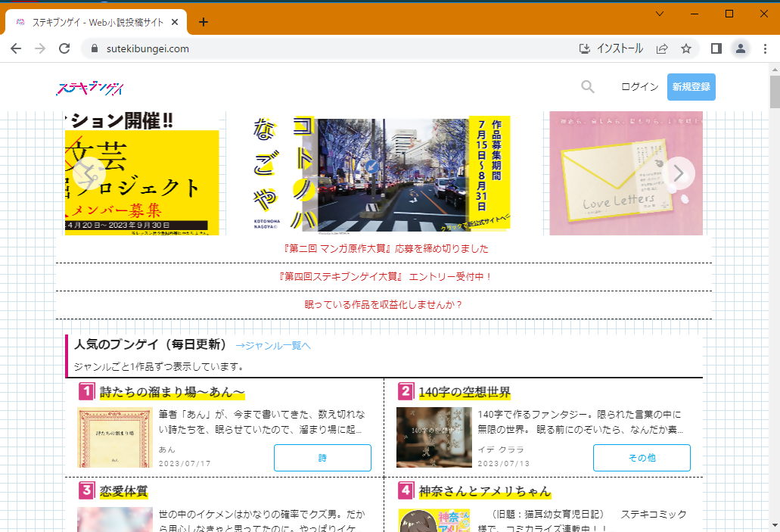Focus the address bar sutekibungei.com
780x532 pixels.
point(328,48)
